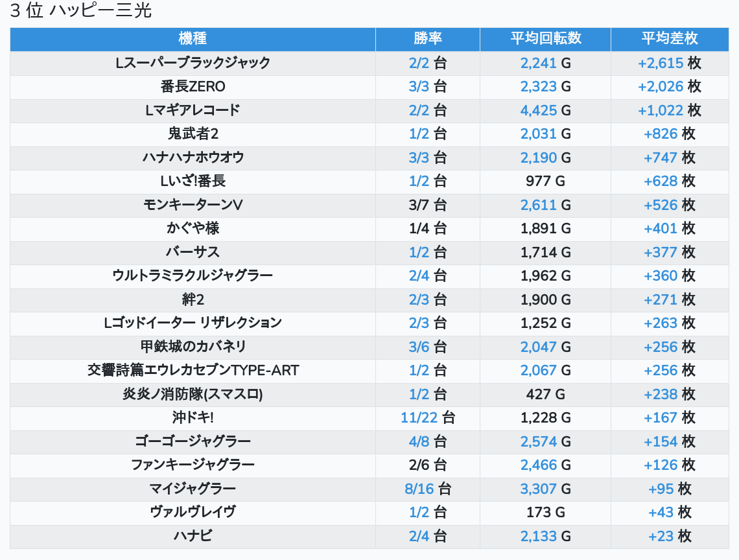Select the 甲鉄城のカバネリ machine name

click(x=193, y=347)
